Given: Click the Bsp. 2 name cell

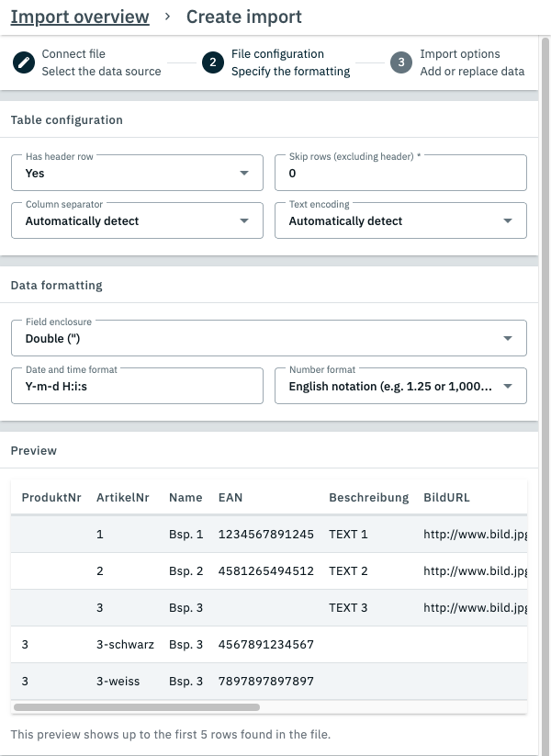Looking at the screenshot, I should (186, 570).
